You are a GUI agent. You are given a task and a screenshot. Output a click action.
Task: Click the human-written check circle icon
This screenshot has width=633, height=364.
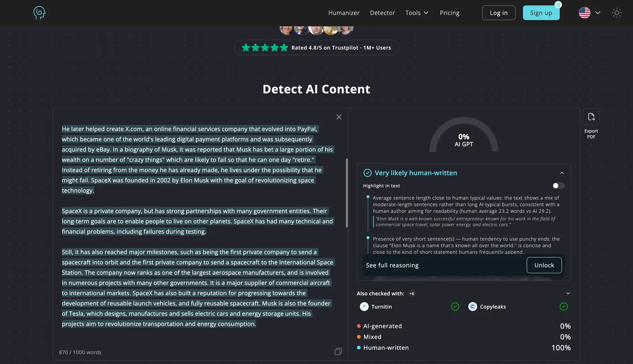(x=368, y=173)
